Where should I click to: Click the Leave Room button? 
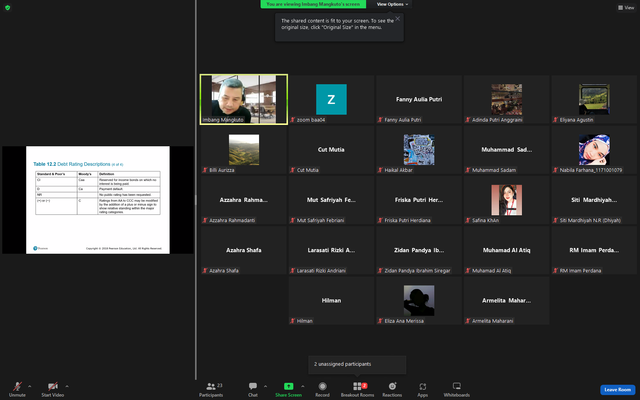pyautogui.click(x=617, y=390)
